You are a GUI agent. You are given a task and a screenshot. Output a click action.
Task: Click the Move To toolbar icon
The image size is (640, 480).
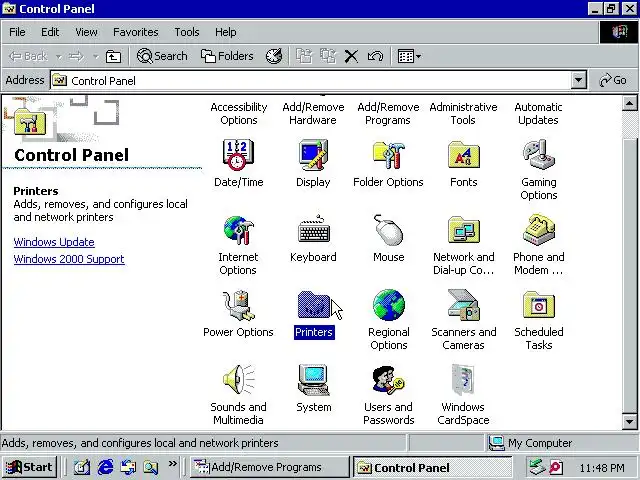click(x=304, y=56)
